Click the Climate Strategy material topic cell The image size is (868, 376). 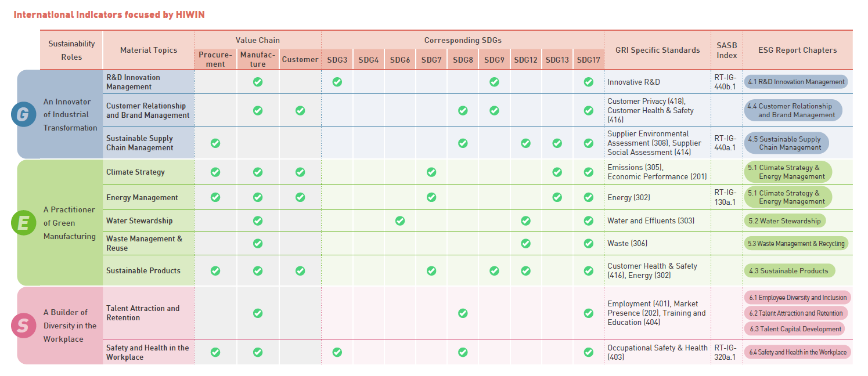coord(135,172)
